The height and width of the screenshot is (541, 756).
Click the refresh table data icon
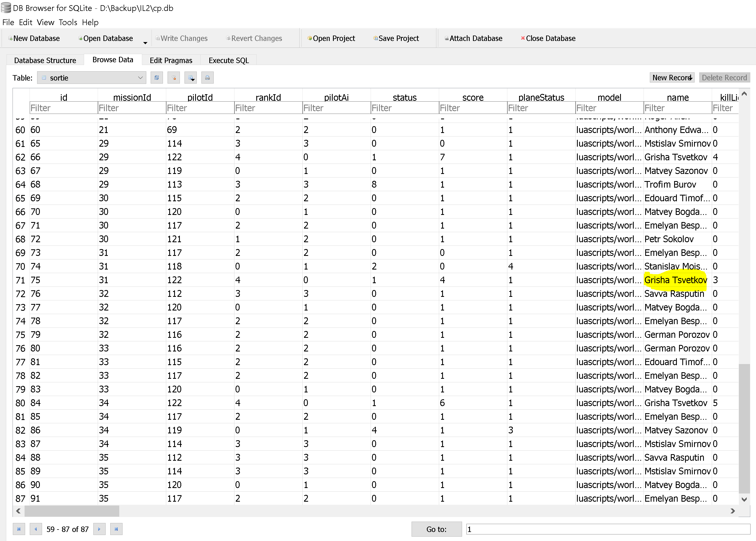[x=156, y=78]
